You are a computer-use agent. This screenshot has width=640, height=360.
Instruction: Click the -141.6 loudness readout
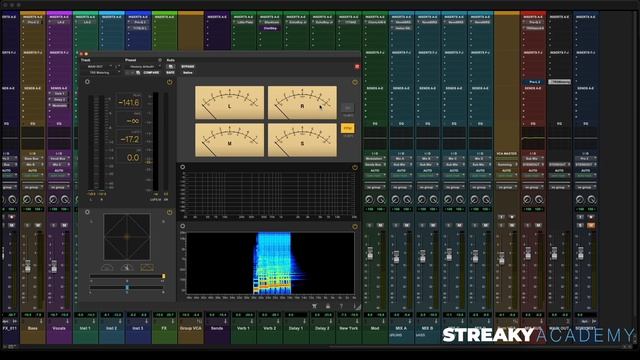(x=129, y=102)
